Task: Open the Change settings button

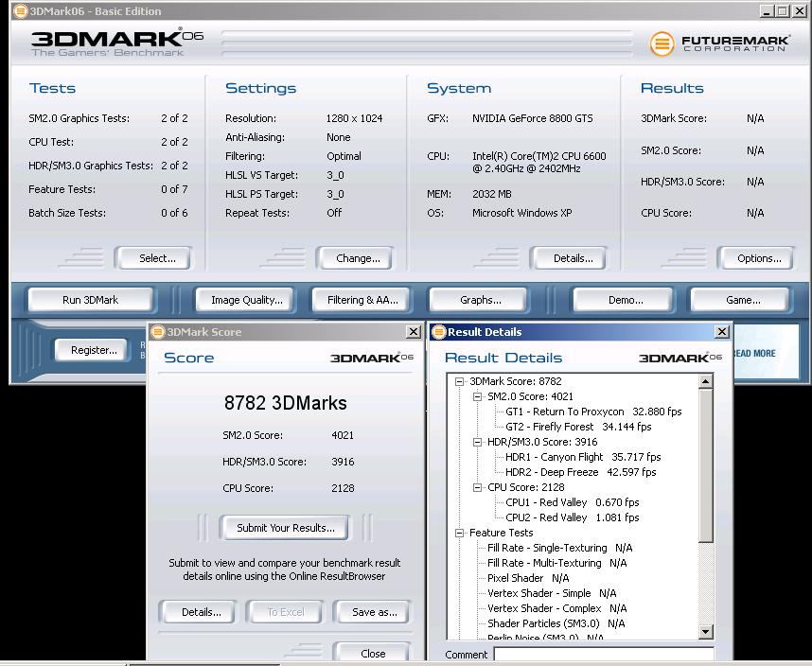Action: click(x=355, y=258)
